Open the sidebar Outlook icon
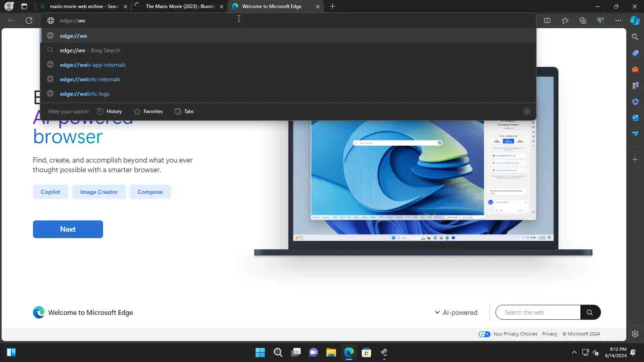 (x=635, y=117)
